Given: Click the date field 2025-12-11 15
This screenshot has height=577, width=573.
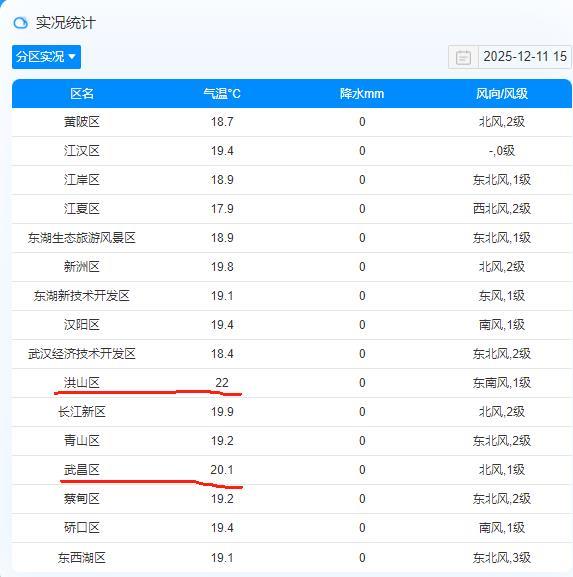Looking at the screenshot, I should (x=525, y=57).
